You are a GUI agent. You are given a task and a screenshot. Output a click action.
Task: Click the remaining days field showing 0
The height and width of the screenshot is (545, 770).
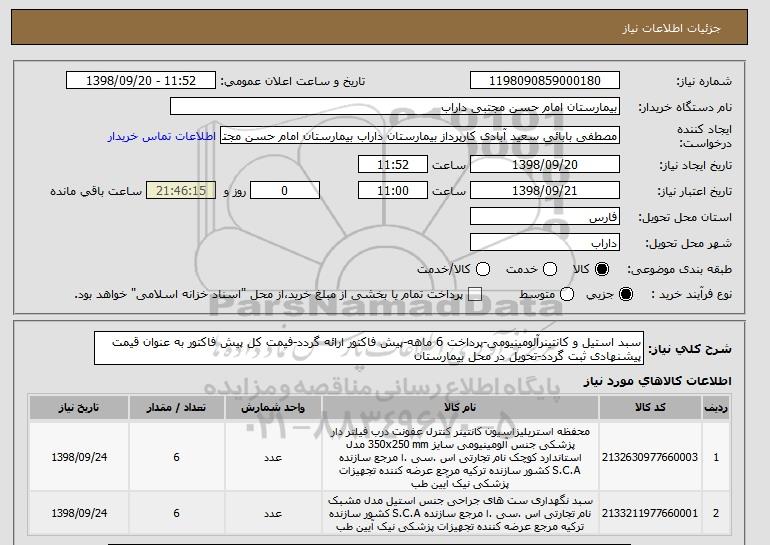coord(285,191)
